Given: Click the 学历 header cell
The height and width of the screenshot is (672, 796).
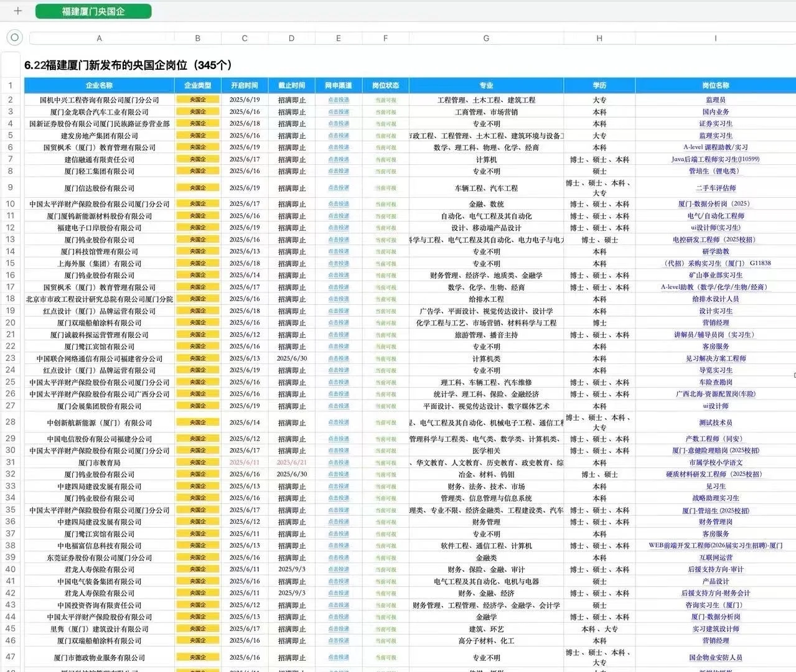Looking at the screenshot, I should [599, 85].
